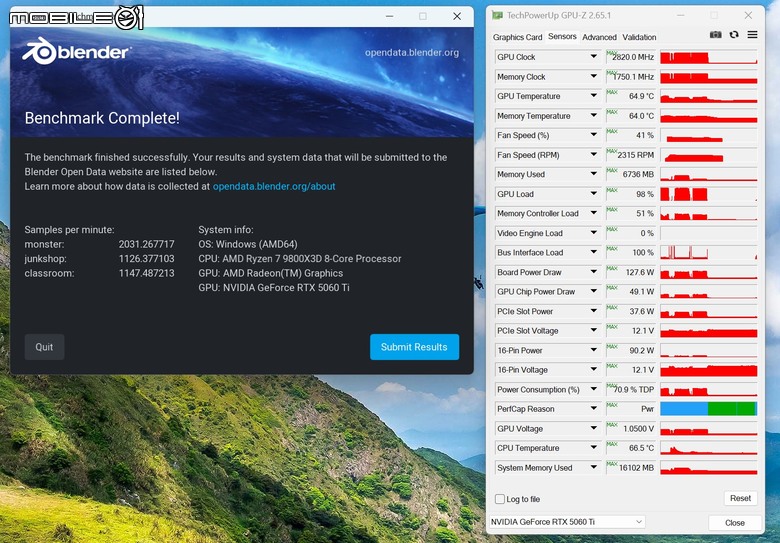Viewport: 780px width, 543px height.
Task: Open the Memory Controller Load dropdown
Action: [x=593, y=213]
